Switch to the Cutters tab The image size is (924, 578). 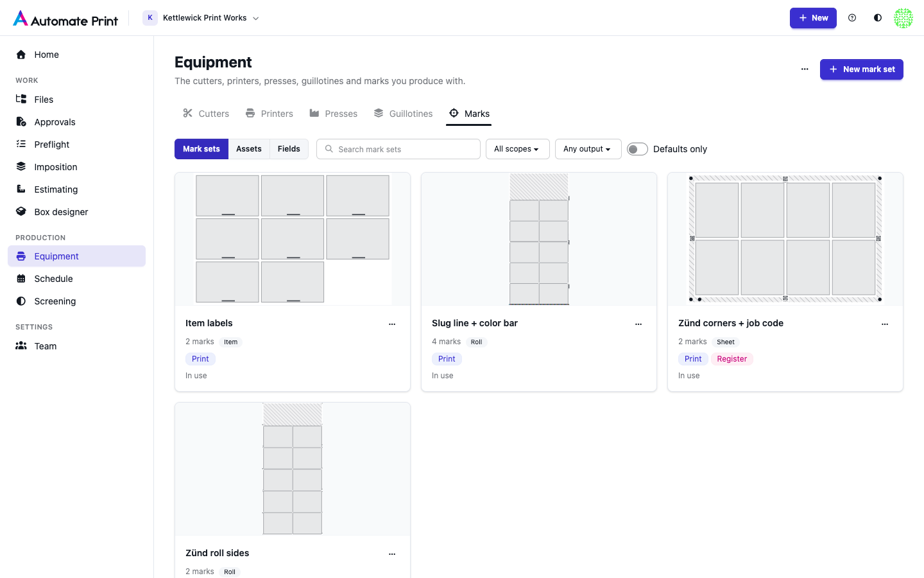(x=206, y=114)
